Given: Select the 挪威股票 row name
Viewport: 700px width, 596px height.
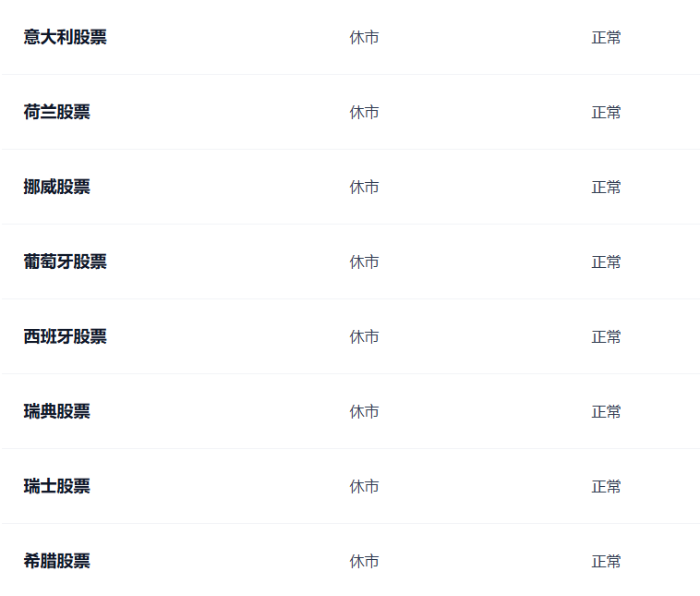Looking at the screenshot, I should point(56,187).
